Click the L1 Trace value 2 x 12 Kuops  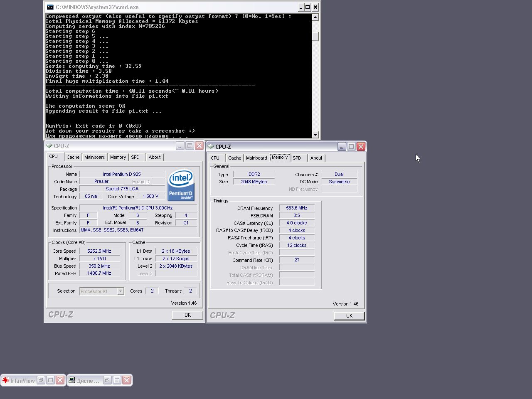[176, 259]
